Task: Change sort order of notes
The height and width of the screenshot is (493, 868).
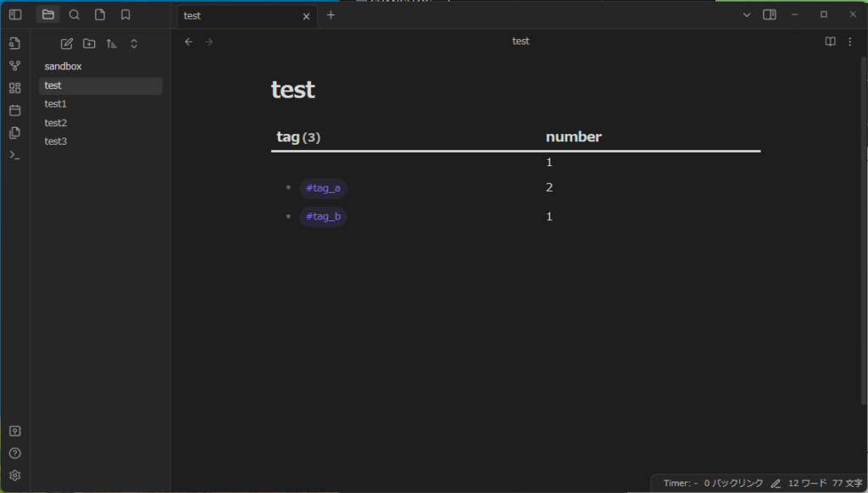Action: 111,43
